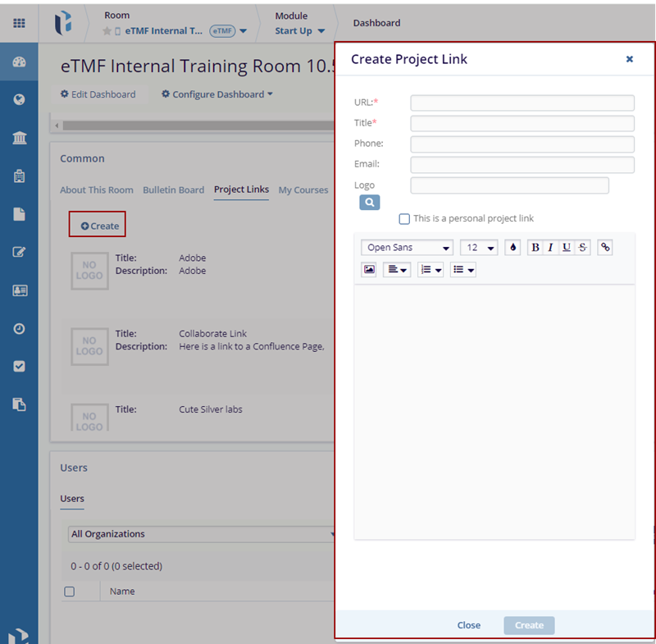Click the Logo search magnifier button
The width and height of the screenshot is (656, 644).
(x=369, y=202)
